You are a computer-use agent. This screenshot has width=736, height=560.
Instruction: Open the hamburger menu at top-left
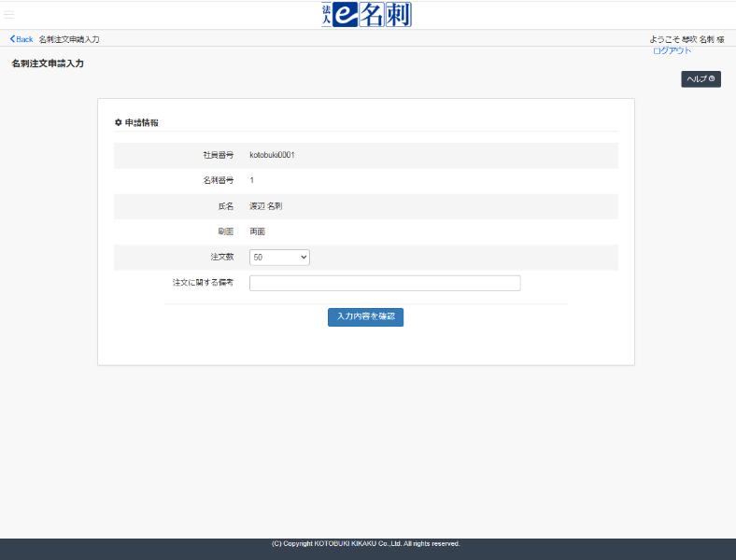coord(9,15)
